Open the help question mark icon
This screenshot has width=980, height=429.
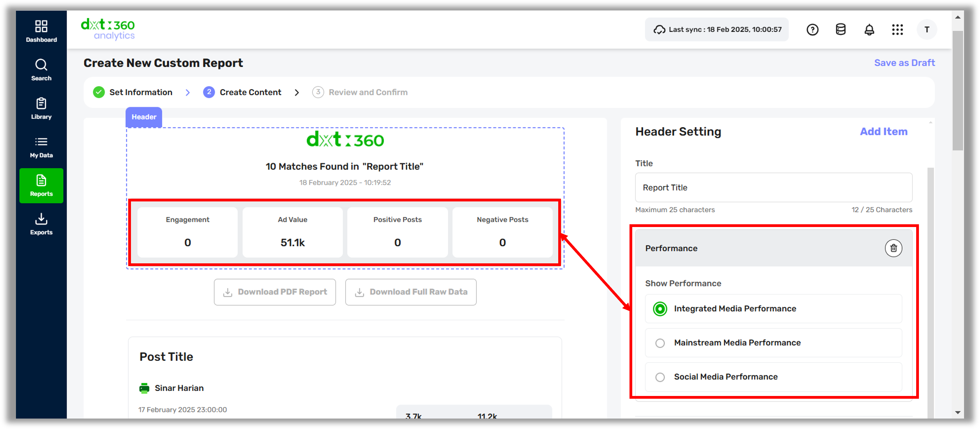[812, 30]
